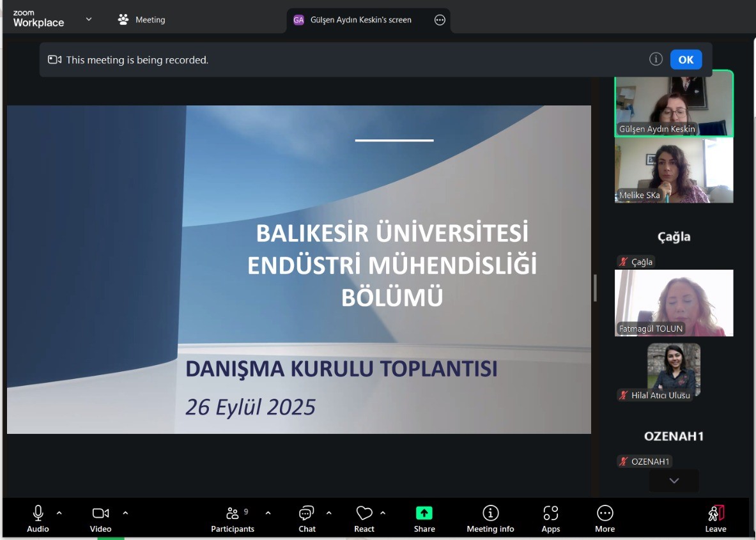
Task: Select OZENAH1's participant tile
Action: 674,436
